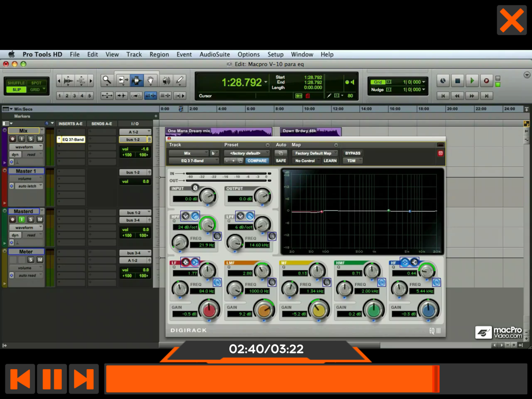Mute the Masterd track
532x399 pixels.
(x=40, y=220)
